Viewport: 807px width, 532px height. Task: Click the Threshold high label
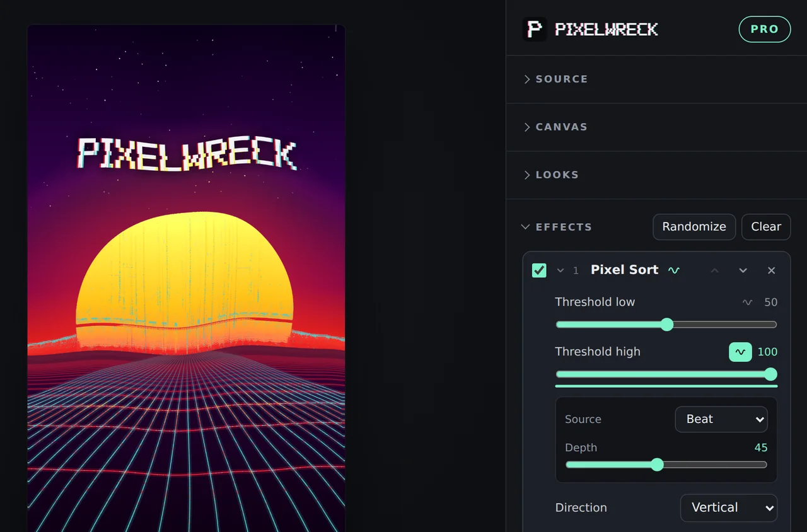click(598, 352)
